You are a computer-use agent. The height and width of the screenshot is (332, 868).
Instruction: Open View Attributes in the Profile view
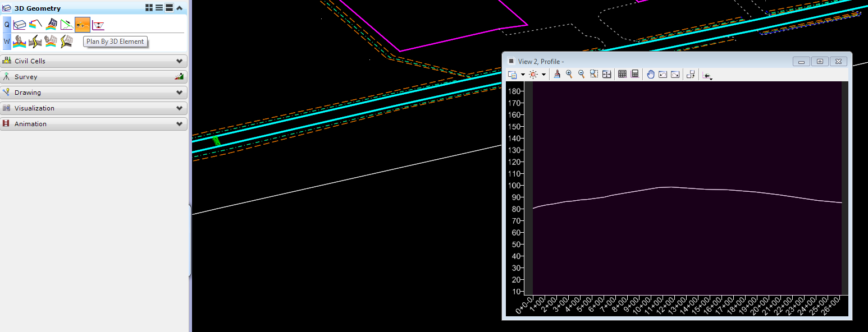point(512,74)
